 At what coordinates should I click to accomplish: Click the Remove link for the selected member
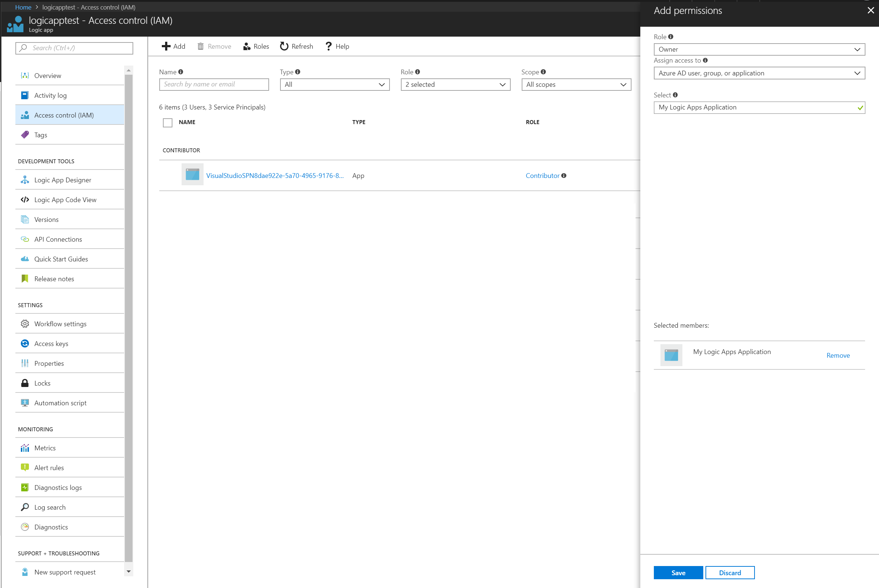(838, 356)
